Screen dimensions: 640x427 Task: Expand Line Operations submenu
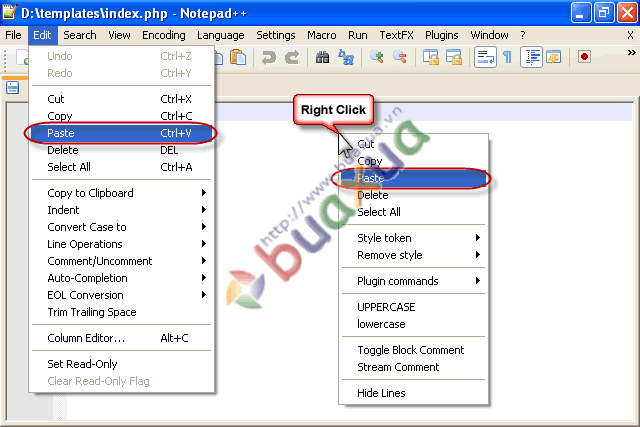pos(122,244)
